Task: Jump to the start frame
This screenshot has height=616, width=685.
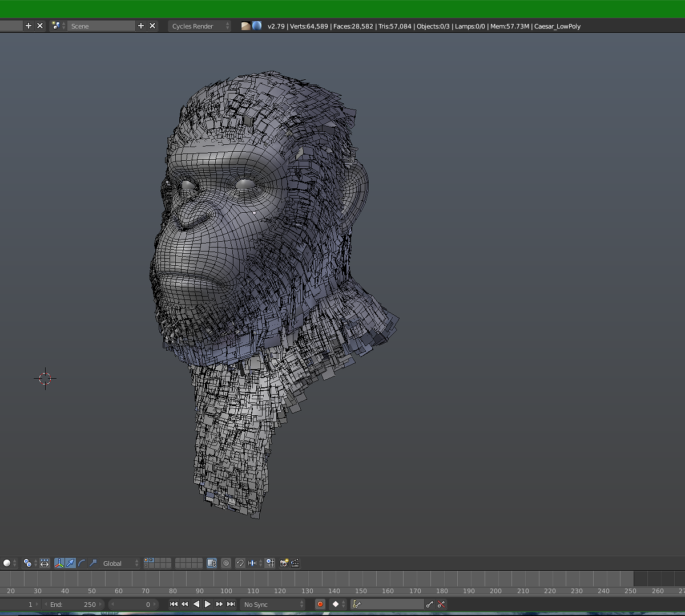Action: click(174, 604)
